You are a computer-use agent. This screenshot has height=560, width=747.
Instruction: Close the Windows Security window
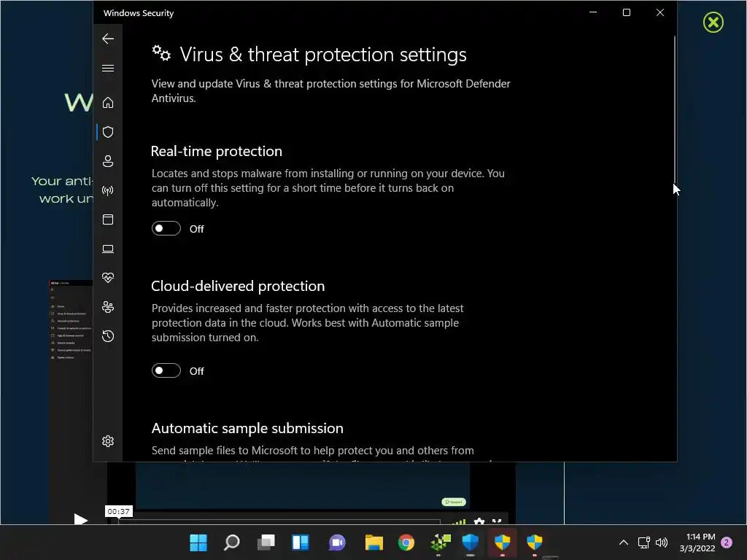(x=659, y=12)
